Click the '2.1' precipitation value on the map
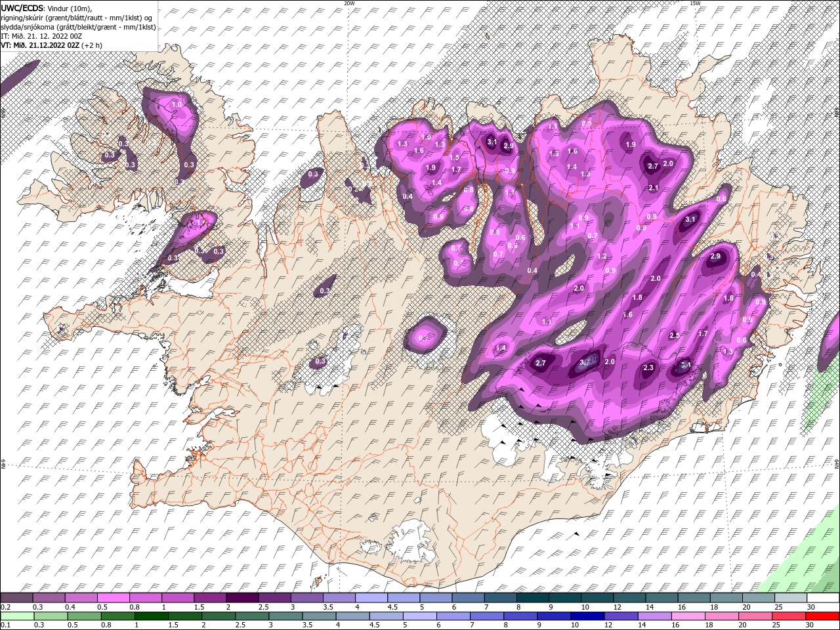Screen dimensions: 840x630 pyautogui.click(x=653, y=188)
